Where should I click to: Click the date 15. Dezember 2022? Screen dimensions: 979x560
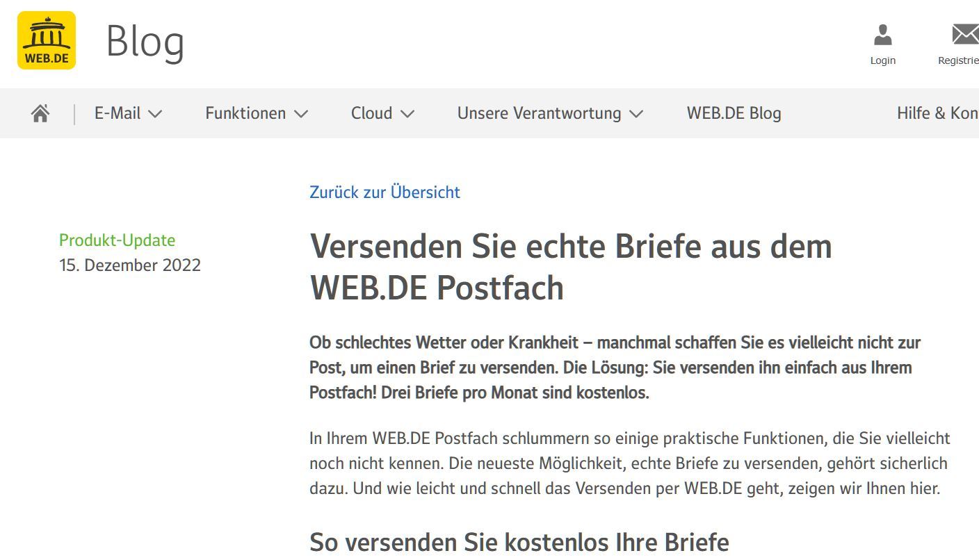tap(130, 265)
